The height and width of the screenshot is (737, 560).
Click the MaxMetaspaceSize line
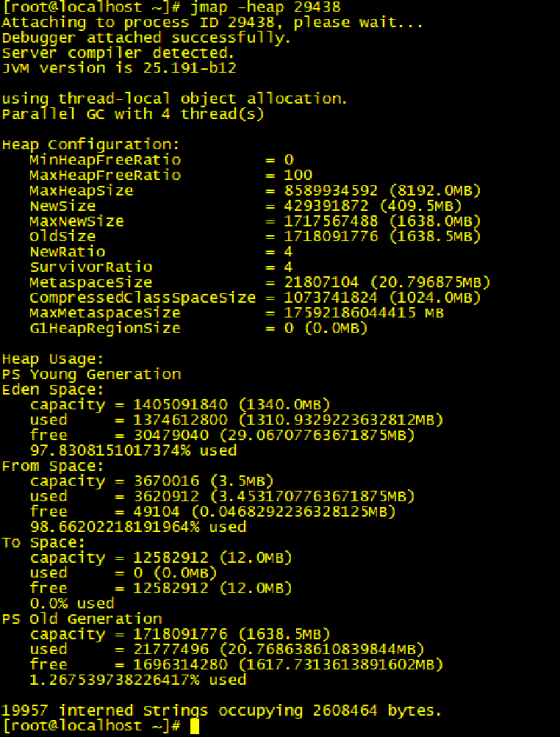(x=237, y=313)
